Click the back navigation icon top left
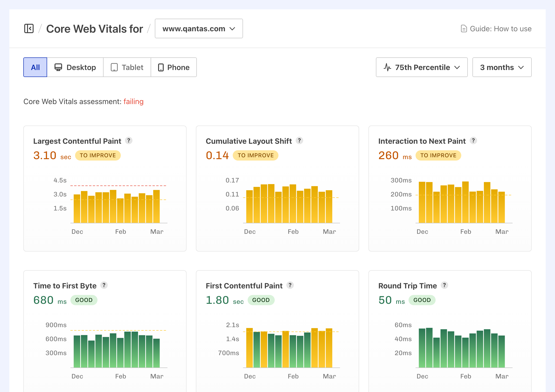555x392 pixels. [x=29, y=28]
